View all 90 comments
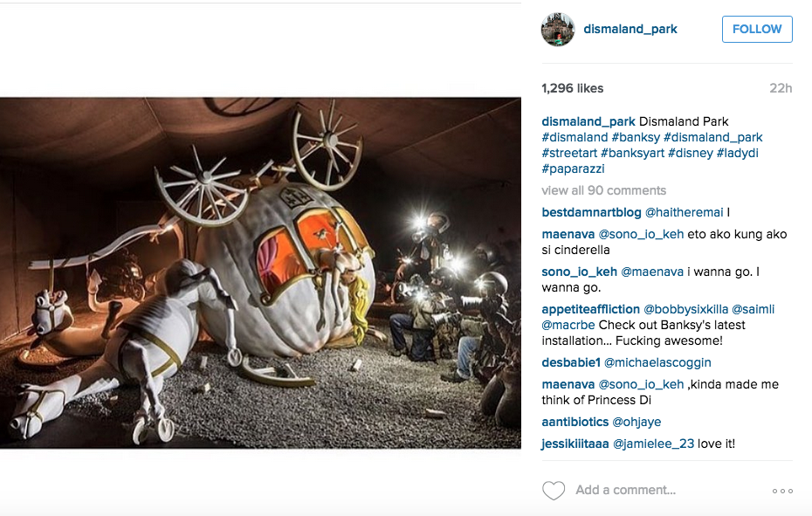 point(604,190)
